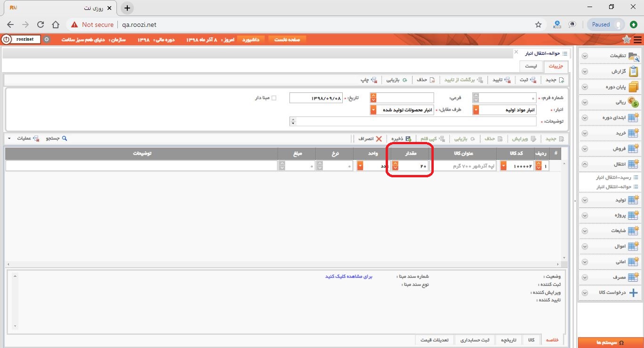Open the تاریخچه bottom tab
This screenshot has height=348, width=644.
(x=508, y=340)
